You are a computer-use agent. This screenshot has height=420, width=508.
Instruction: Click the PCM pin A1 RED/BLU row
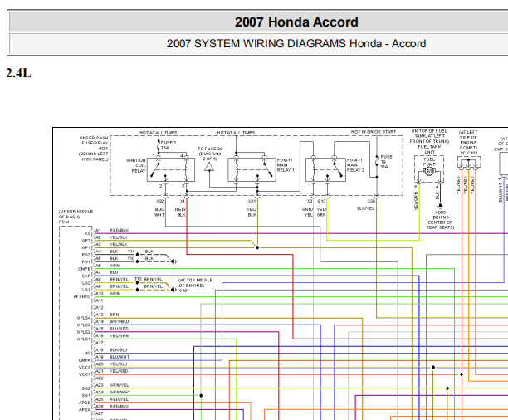[112, 230]
